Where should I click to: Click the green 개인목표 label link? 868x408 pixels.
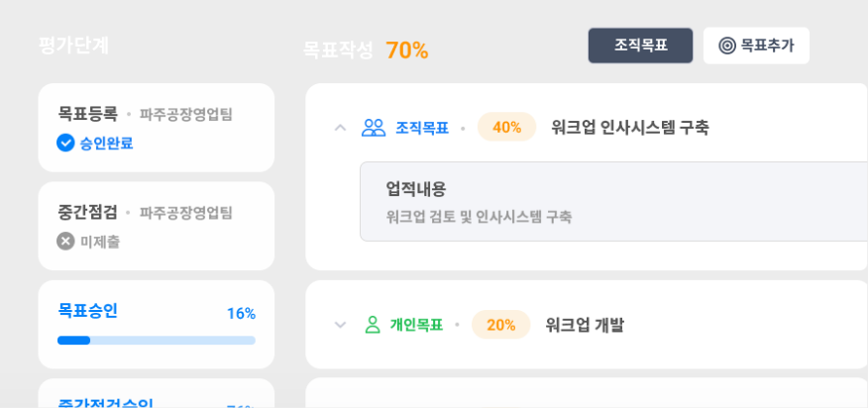click(416, 325)
